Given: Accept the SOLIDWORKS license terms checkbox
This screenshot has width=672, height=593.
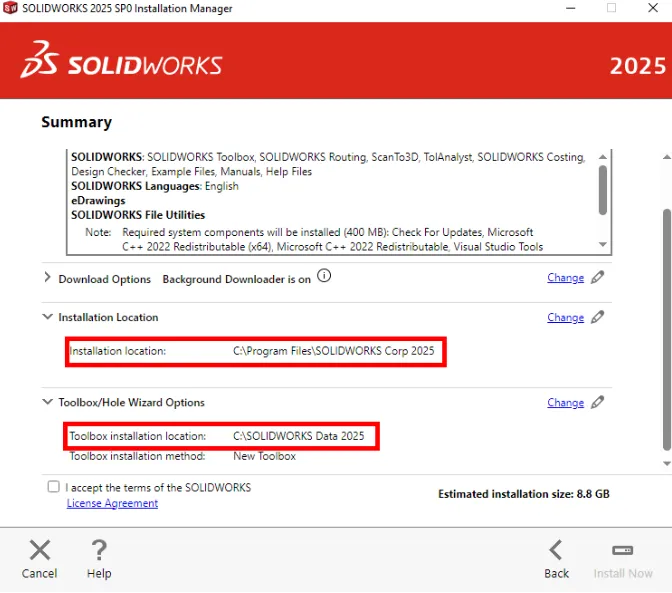Looking at the screenshot, I should pos(54,486).
